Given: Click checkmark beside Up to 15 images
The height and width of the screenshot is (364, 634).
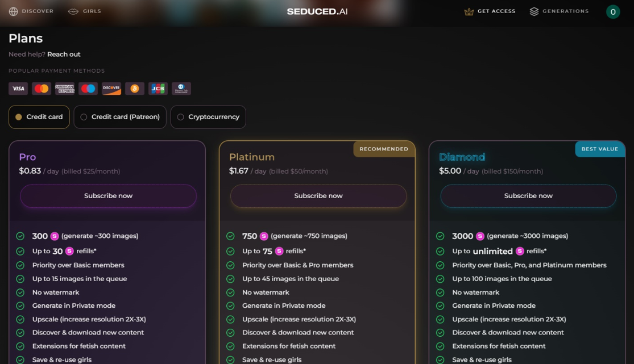Looking at the screenshot, I should point(20,279).
